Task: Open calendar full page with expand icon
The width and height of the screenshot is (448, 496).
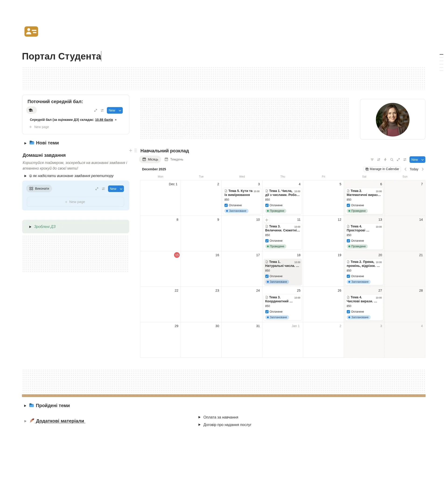Action: (398, 160)
